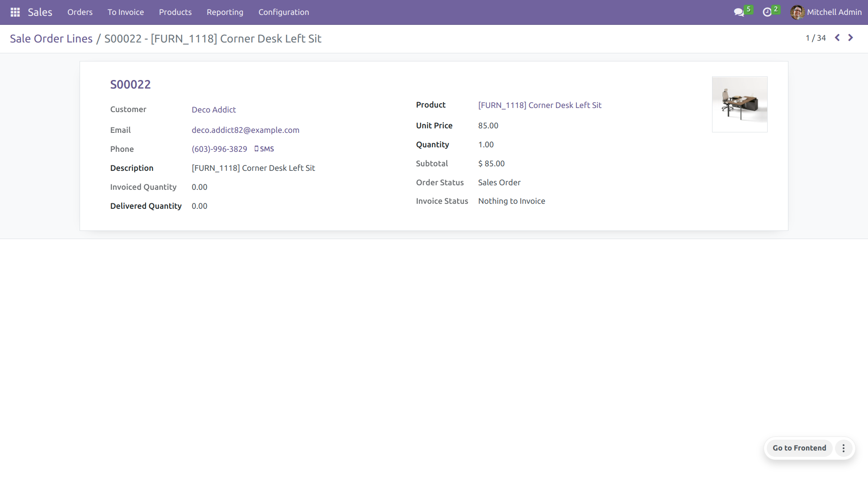Screen dimensions: 868x488
Task: Open the Configuration menu
Action: point(283,12)
